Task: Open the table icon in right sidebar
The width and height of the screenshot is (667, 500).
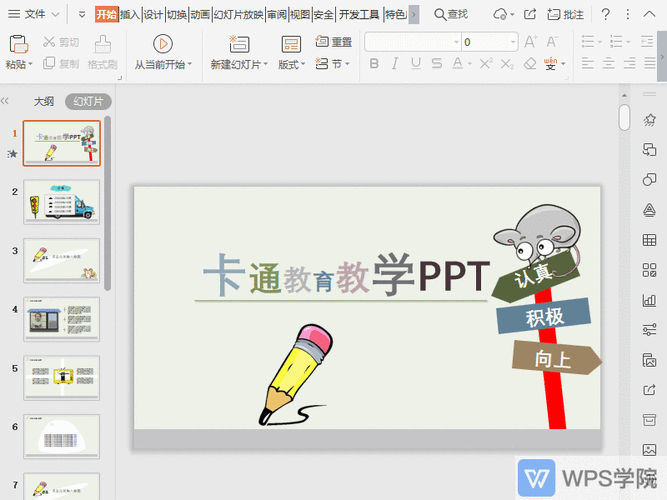Action: click(649, 240)
